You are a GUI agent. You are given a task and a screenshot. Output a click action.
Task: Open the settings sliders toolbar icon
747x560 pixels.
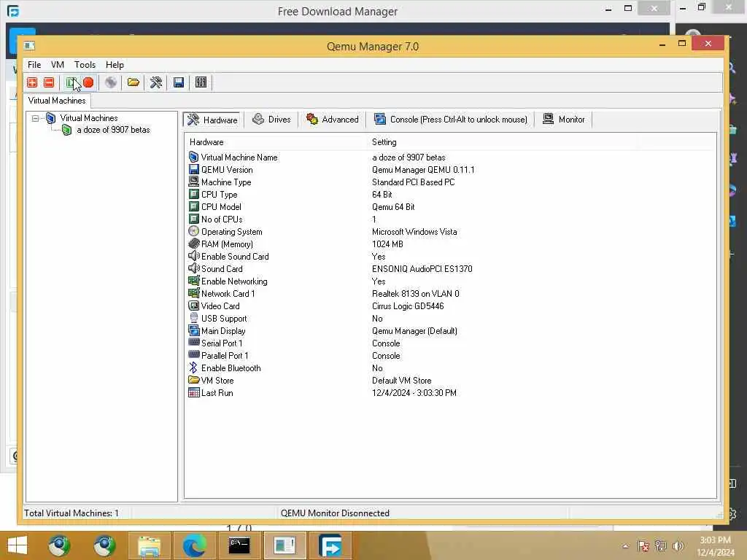[x=201, y=82]
